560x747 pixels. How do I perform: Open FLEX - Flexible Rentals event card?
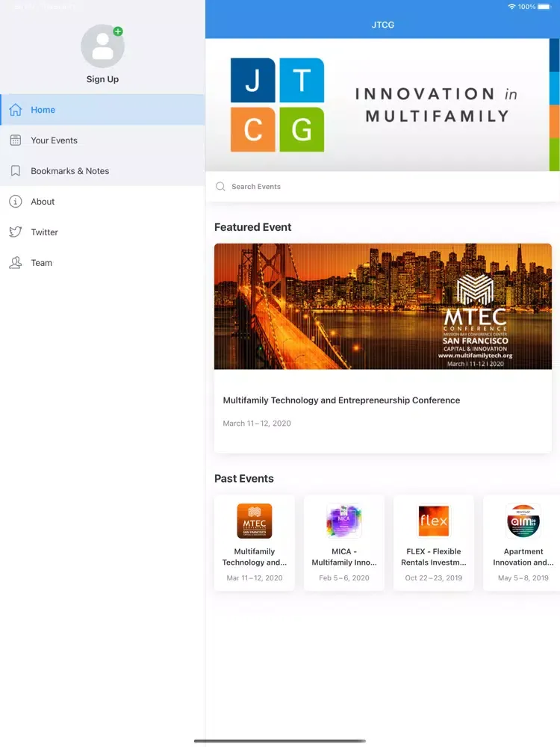[433, 543]
